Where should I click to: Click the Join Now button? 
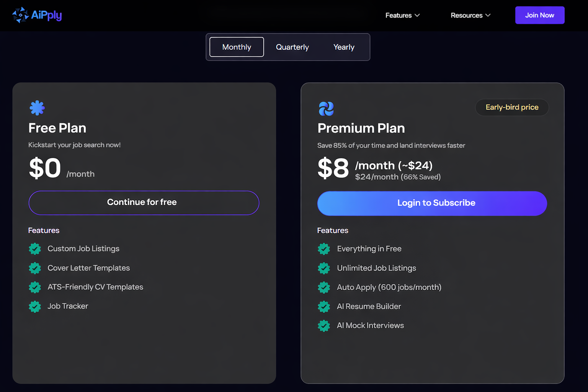(x=540, y=15)
